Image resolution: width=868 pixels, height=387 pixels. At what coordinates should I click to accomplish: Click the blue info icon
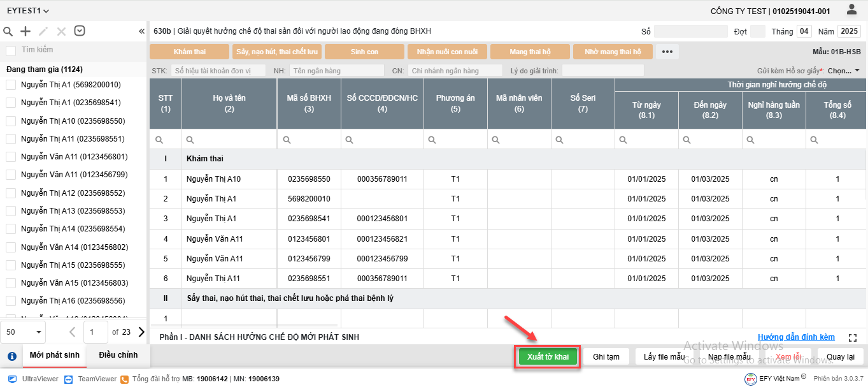pyautogui.click(x=11, y=356)
